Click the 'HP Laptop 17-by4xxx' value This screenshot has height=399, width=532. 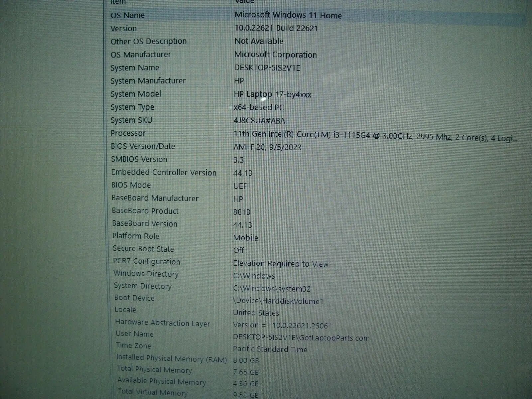tap(273, 94)
